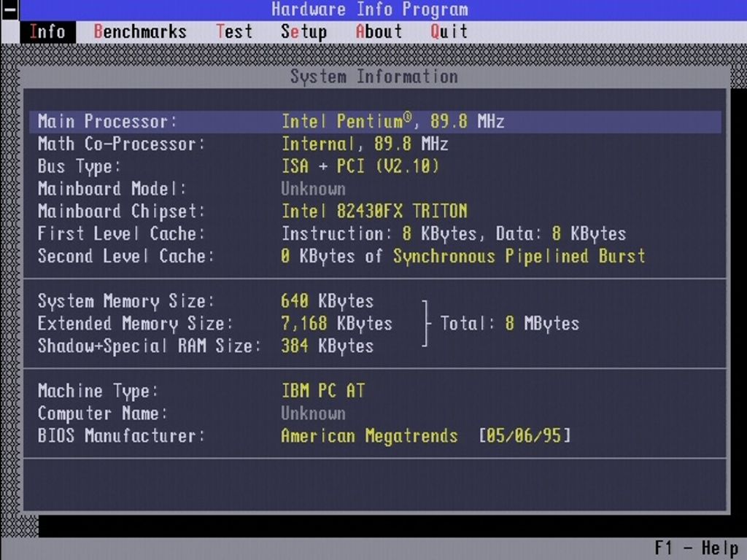Click the System Information panel title
This screenshot has width=747, height=560.
pyautogui.click(x=374, y=76)
